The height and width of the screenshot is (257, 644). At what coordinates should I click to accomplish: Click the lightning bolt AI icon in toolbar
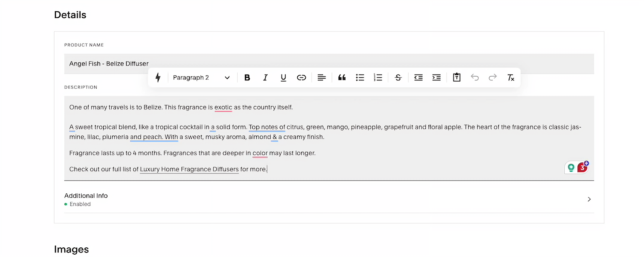[x=158, y=77]
